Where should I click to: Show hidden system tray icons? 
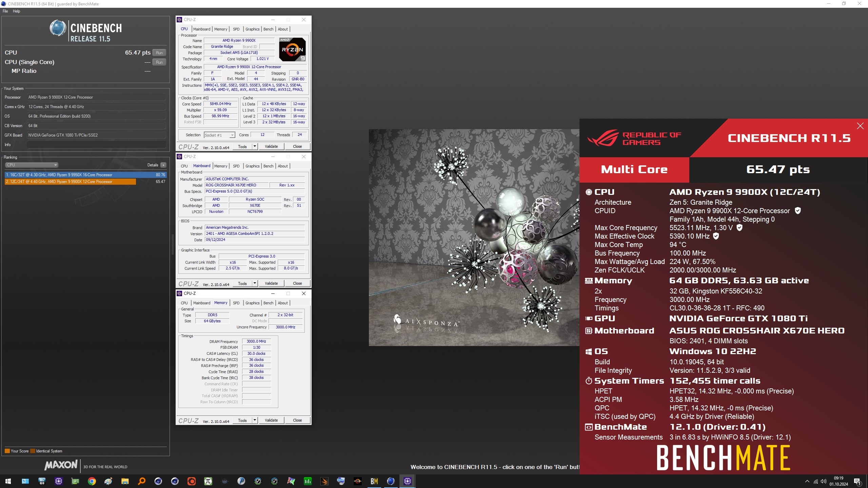pos(807,481)
